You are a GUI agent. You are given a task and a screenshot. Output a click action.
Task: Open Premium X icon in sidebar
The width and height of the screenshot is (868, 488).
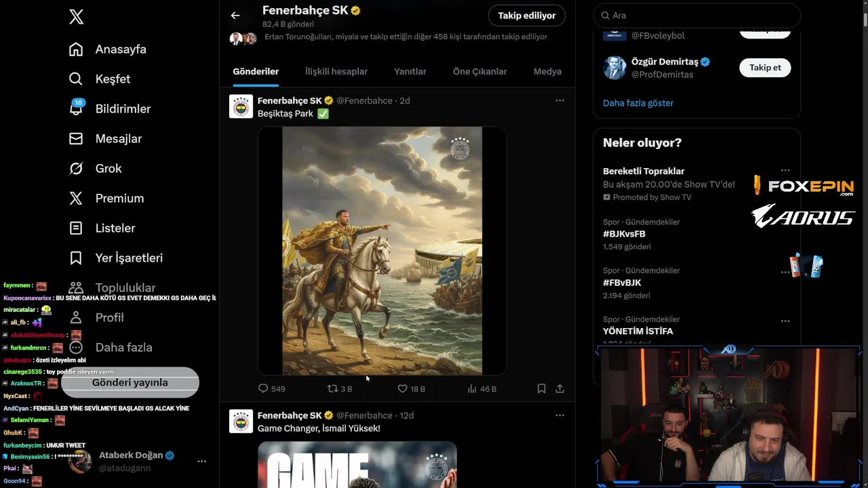[x=76, y=199]
